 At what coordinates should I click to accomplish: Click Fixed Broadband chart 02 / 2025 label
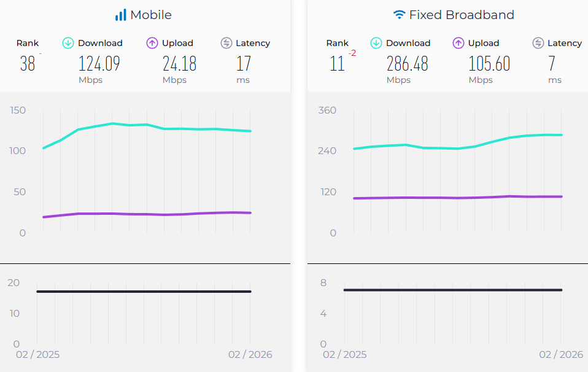(344, 355)
